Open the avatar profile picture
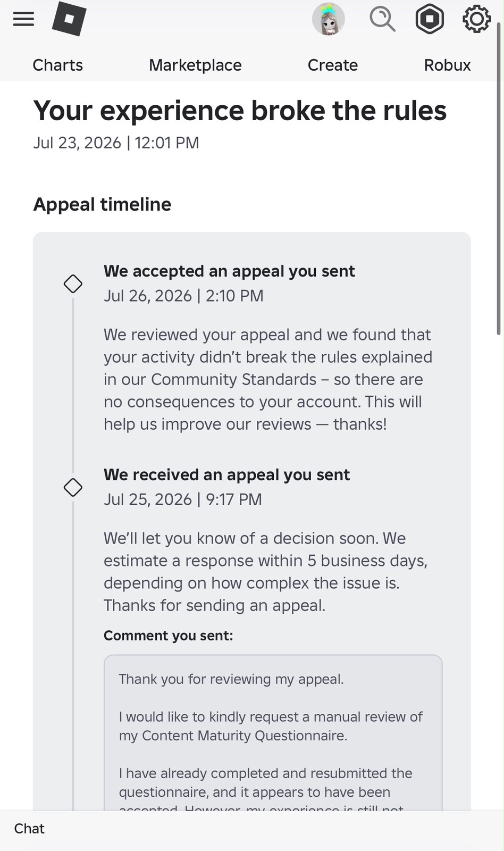The image size is (504, 851). 329,19
